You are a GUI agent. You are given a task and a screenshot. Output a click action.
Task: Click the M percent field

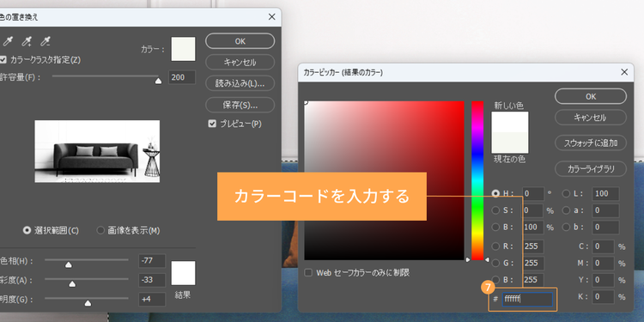pyautogui.click(x=604, y=264)
